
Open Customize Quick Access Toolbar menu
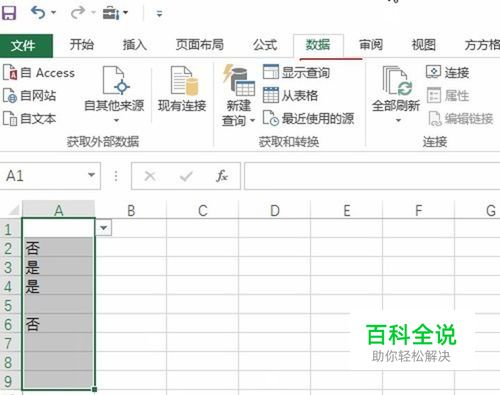pyautogui.click(x=159, y=14)
